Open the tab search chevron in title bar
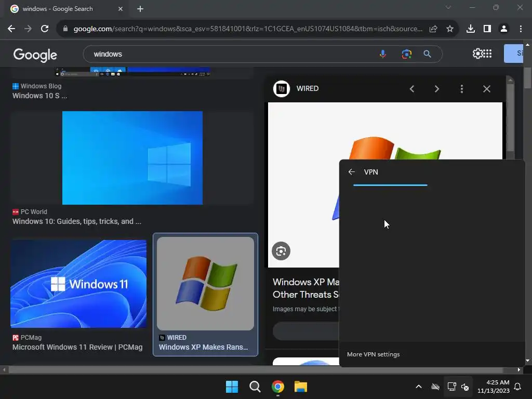Image resolution: width=532 pixels, height=399 pixels. pos(448,7)
